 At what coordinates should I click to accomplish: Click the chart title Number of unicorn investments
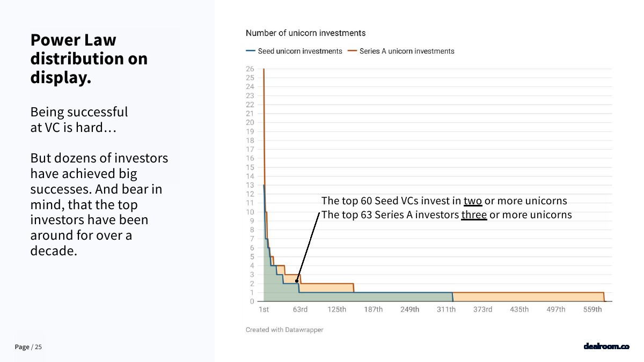(x=305, y=33)
